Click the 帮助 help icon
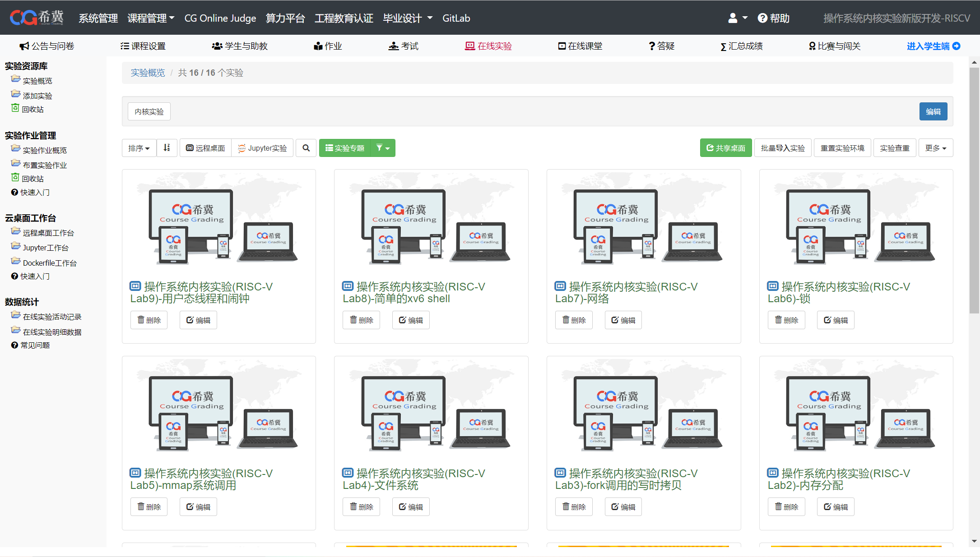Viewport: 980px width, 557px height. [773, 18]
